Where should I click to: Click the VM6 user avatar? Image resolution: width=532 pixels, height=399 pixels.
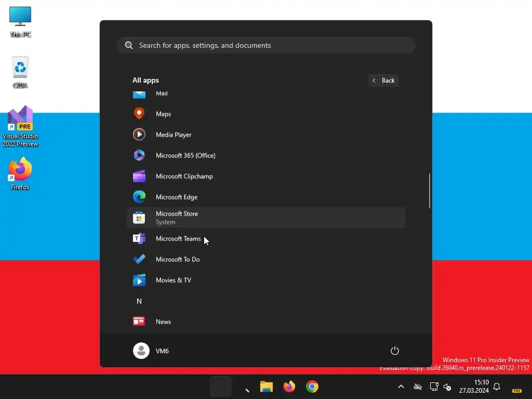pos(141,351)
